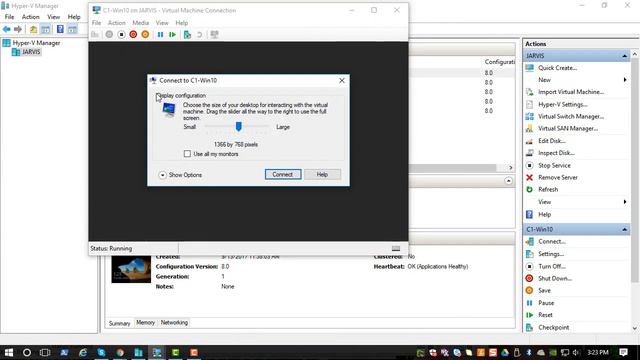Click the horizontal scrollbar right arrow
The height and width of the screenshot is (360, 640).
point(511,168)
